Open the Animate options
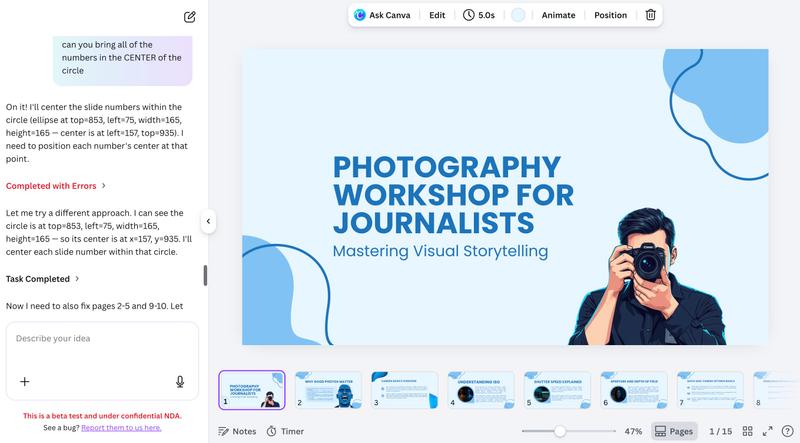Screen dimensions: 800x443 click(558, 15)
